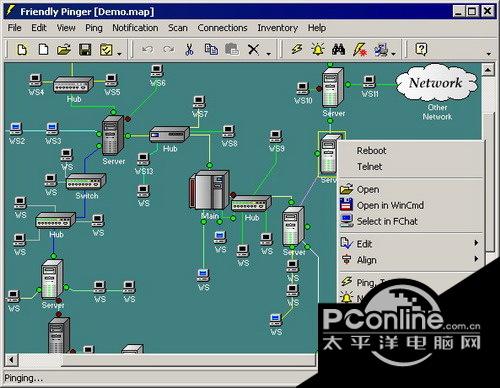Viewport: 500px width, 388px height.
Task: Open the Help menu
Action: coord(317,28)
